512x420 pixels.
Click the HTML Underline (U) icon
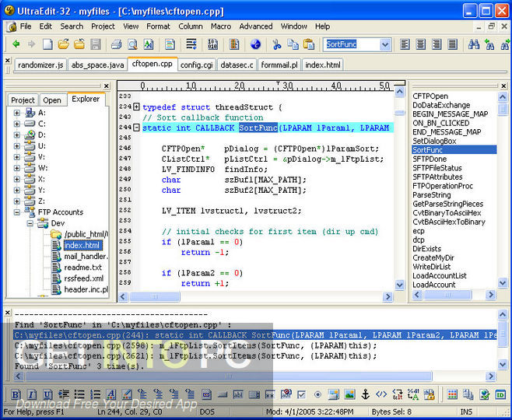click(x=47, y=394)
